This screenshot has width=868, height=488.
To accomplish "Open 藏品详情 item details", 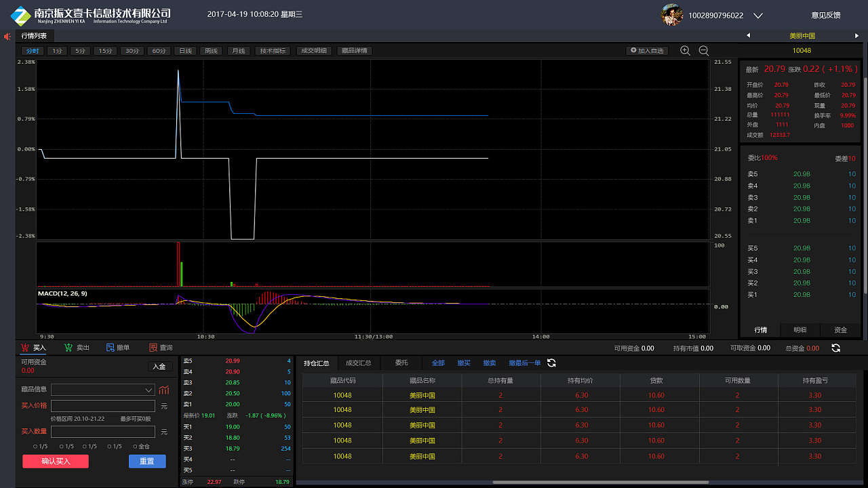I will tap(354, 51).
